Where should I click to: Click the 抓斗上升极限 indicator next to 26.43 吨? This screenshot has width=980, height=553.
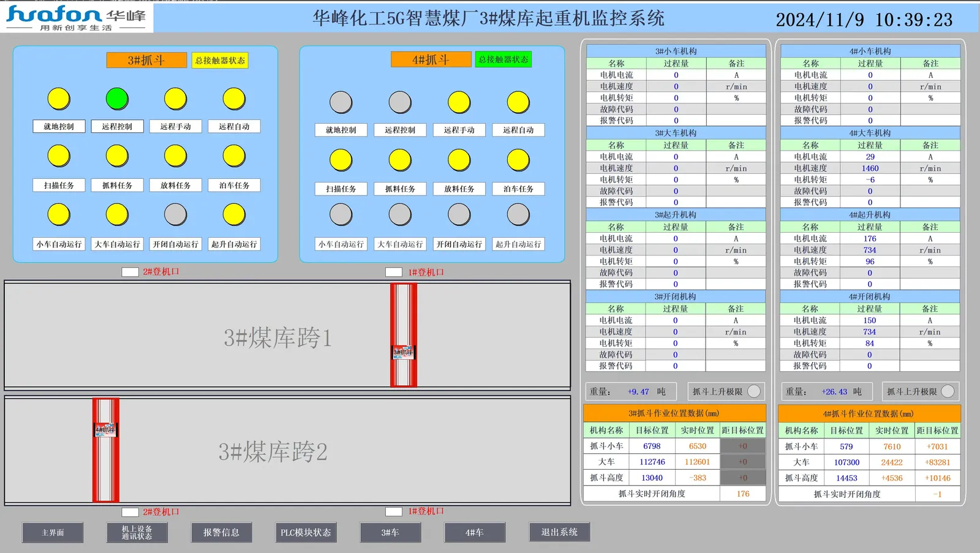(x=948, y=391)
